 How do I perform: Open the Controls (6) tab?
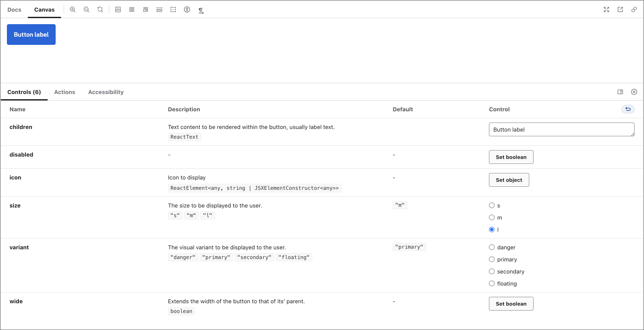(24, 92)
